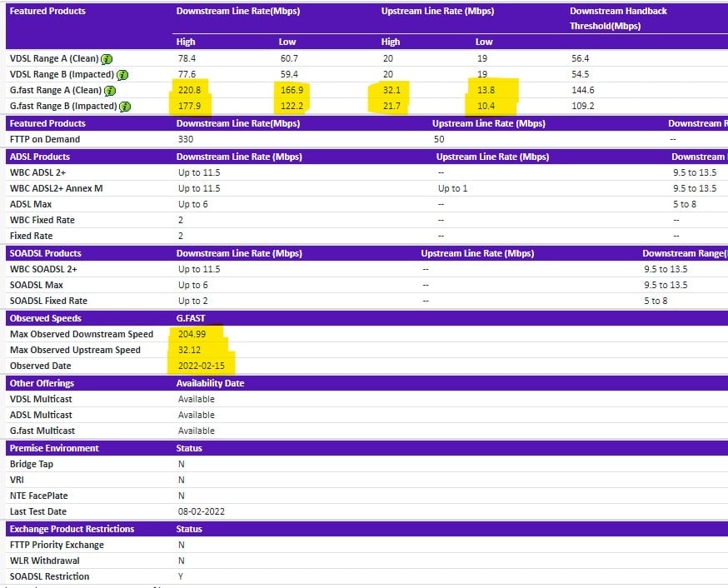Select the FTTP on Demand row label
This screenshot has height=588, width=728.
(x=44, y=139)
